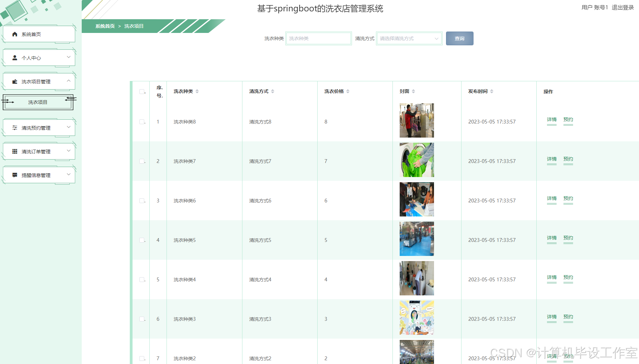This screenshot has height=364, width=639.
Task: Click 系统首页 in the breadcrumb
Action: [x=105, y=26]
